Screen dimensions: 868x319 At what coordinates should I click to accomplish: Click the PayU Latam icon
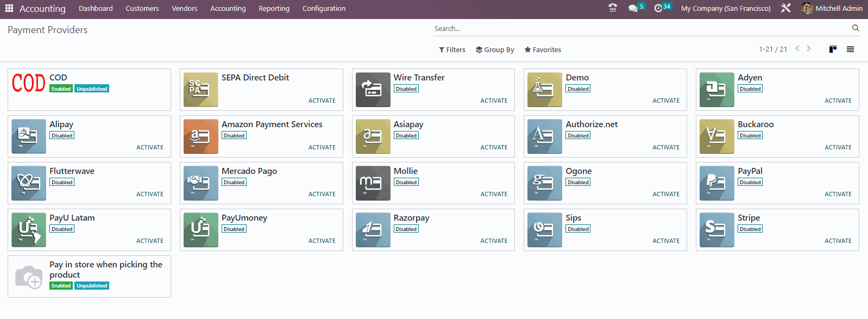(29, 230)
